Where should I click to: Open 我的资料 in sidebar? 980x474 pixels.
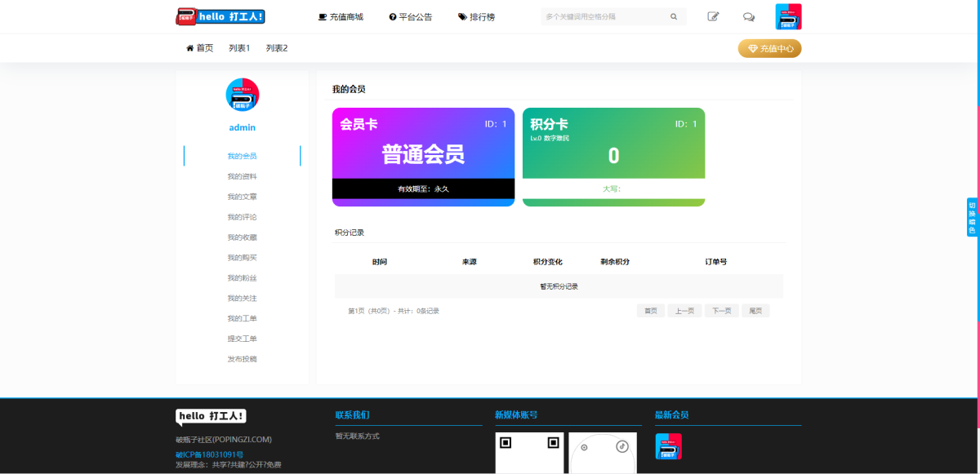[242, 176]
